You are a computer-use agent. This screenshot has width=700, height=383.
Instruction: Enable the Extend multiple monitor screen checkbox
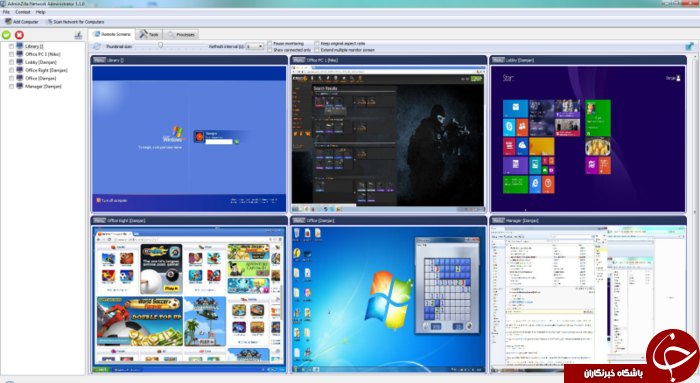[317, 50]
